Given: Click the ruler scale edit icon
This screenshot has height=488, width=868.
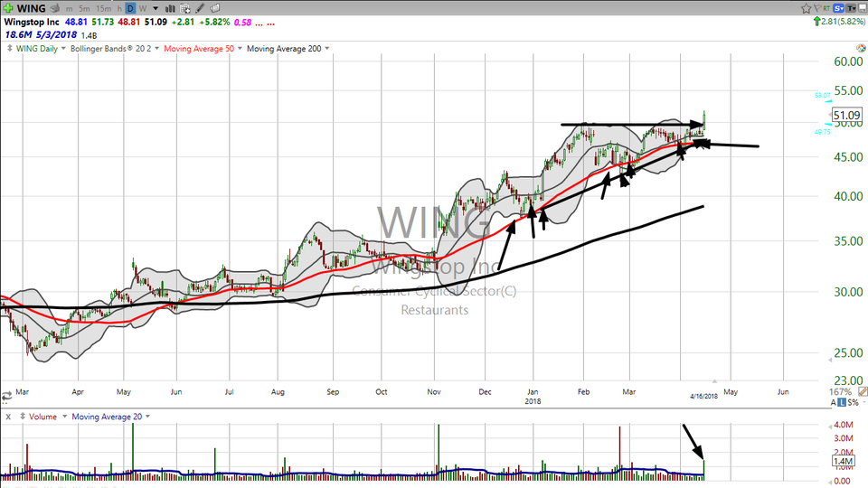Looking at the screenshot, I should point(863,391).
